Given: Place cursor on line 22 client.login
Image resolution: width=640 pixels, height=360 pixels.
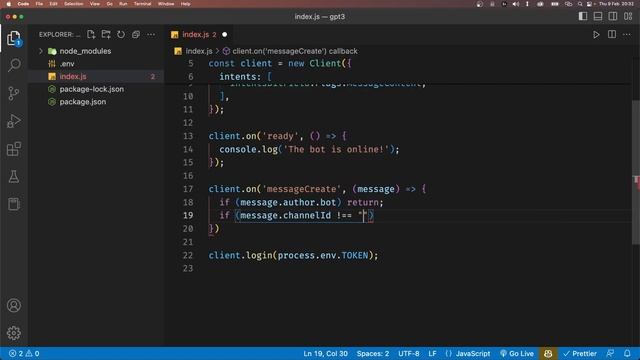Looking at the screenshot, I should coord(293,256).
